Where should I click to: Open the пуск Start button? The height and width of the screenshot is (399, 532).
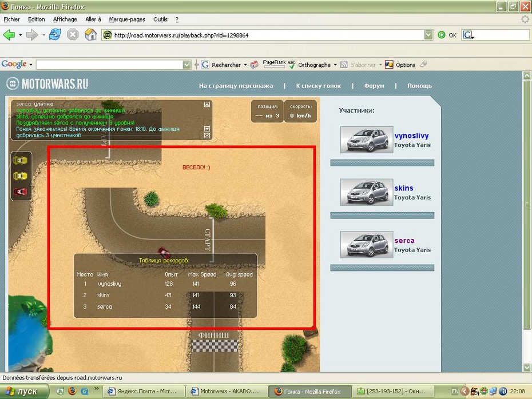coord(24,392)
